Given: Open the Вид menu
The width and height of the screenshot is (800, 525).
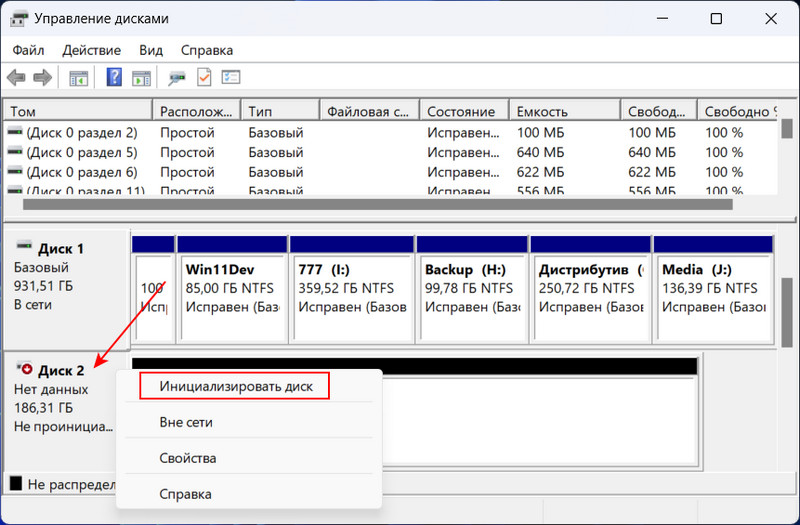Looking at the screenshot, I should tap(151, 51).
